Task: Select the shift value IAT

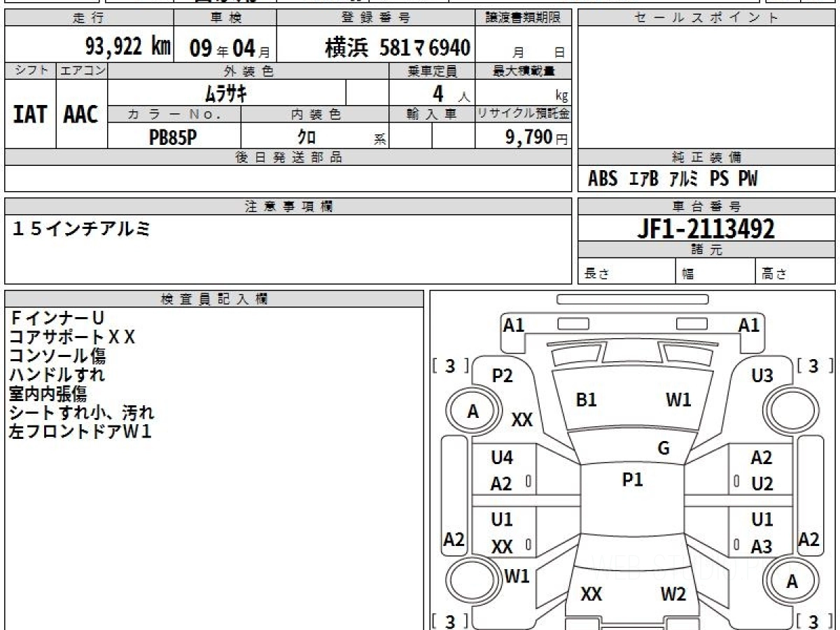Action: [x=30, y=115]
